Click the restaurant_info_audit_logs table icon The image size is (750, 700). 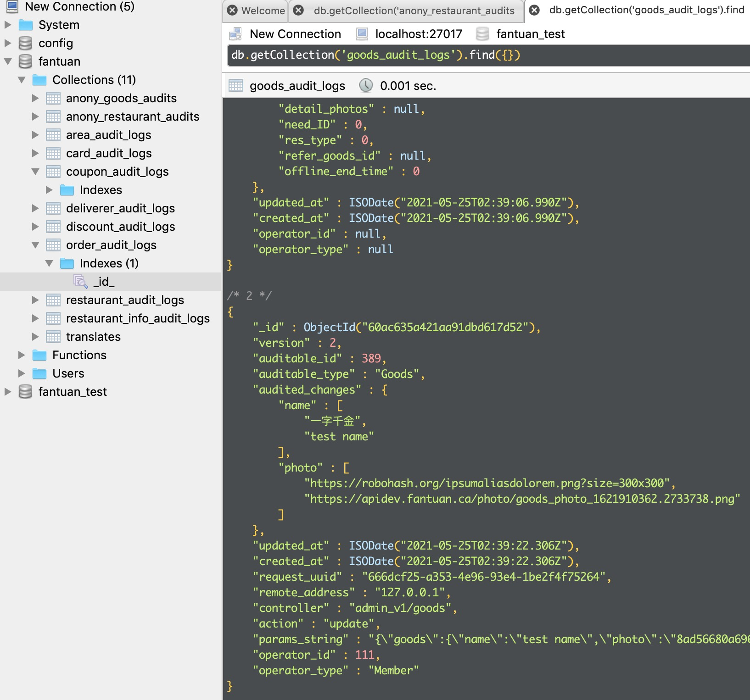click(x=53, y=318)
